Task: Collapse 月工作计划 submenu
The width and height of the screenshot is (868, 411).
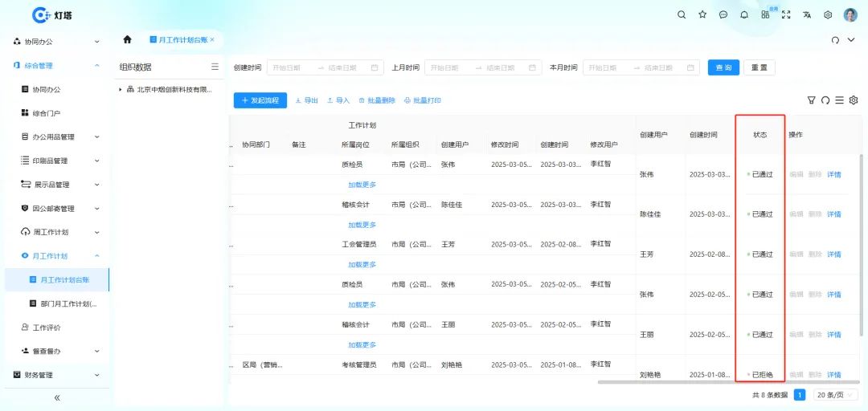Action: point(97,255)
